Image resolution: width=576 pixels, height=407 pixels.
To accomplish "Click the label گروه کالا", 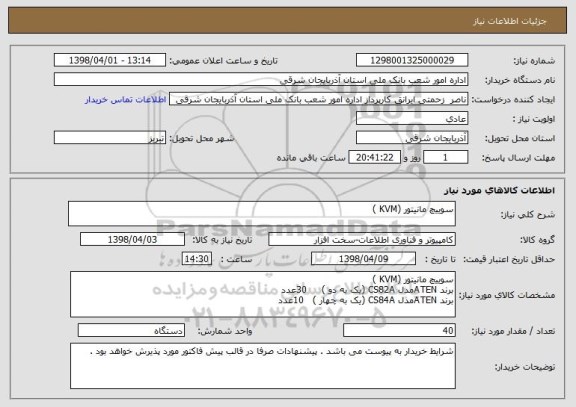I will tap(537, 240).
